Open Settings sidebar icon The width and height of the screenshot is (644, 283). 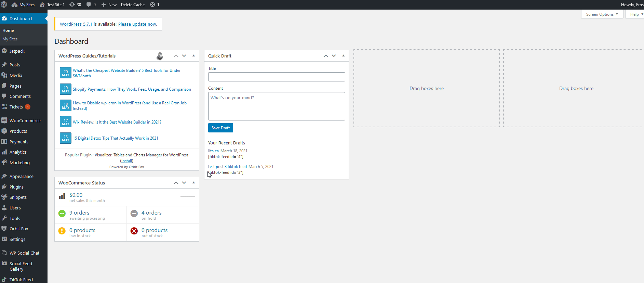[4, 239]
